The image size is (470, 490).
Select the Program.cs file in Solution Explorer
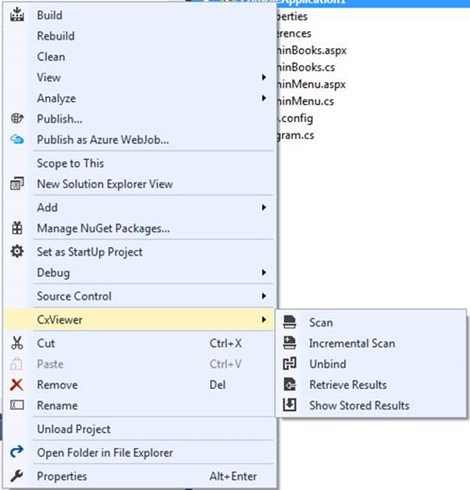295,135
